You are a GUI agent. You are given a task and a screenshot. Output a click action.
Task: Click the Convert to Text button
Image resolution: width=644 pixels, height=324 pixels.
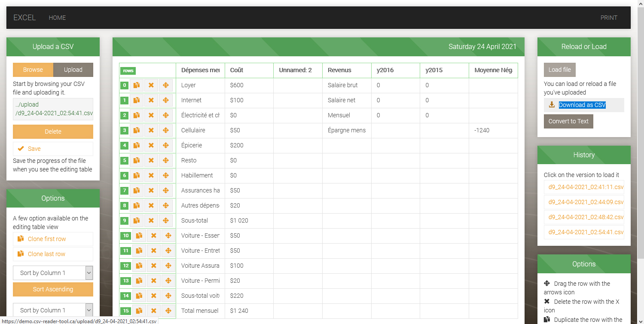tap(568, 121)
